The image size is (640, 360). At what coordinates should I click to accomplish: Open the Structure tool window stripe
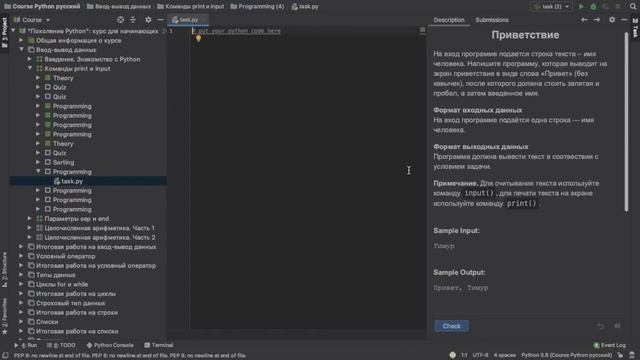[4, 269]
